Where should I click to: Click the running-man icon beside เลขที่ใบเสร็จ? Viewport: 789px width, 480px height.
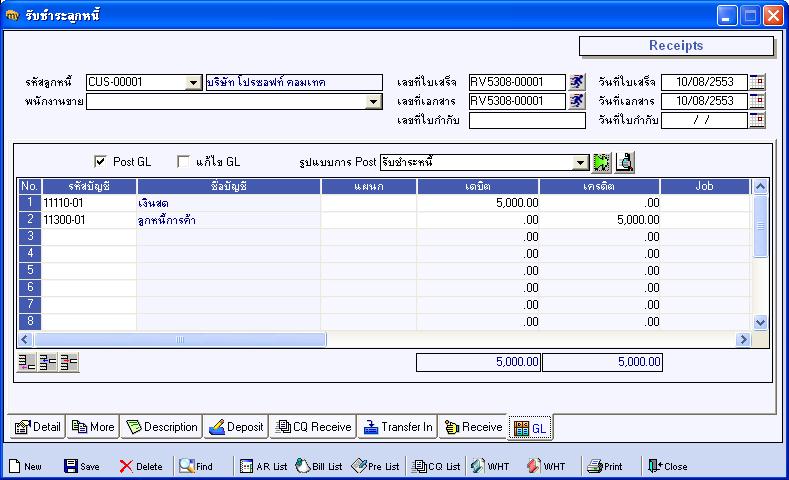pyautogui.click(x=577, y=82)
